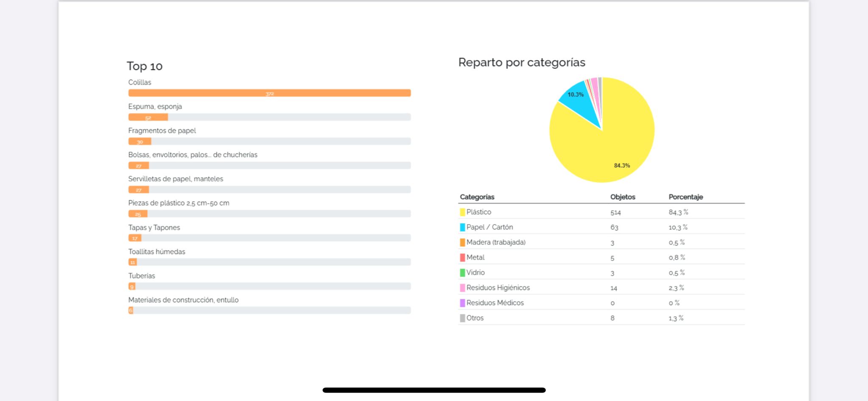
Task: Select the green Vidrio legend swatch
Action: pos(462,273)
